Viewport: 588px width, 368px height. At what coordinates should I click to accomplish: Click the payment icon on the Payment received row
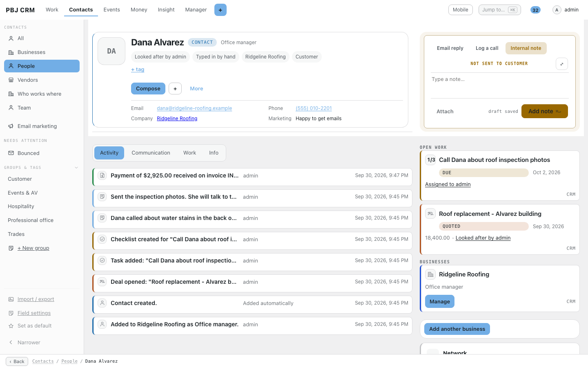[x=102, y=175]
